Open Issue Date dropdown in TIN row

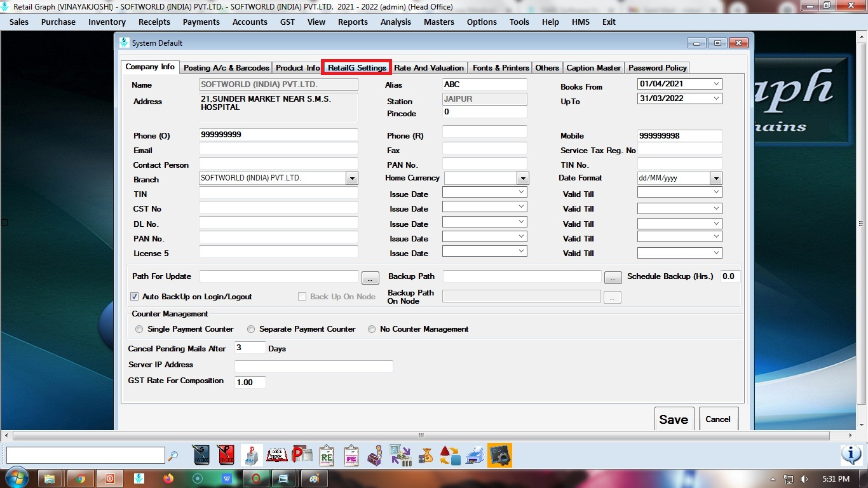point(522,192)
